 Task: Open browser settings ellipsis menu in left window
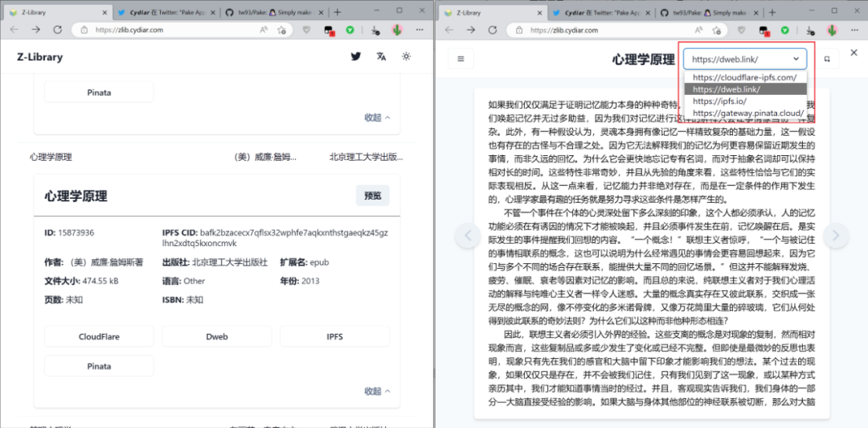[x=420, y=30]
